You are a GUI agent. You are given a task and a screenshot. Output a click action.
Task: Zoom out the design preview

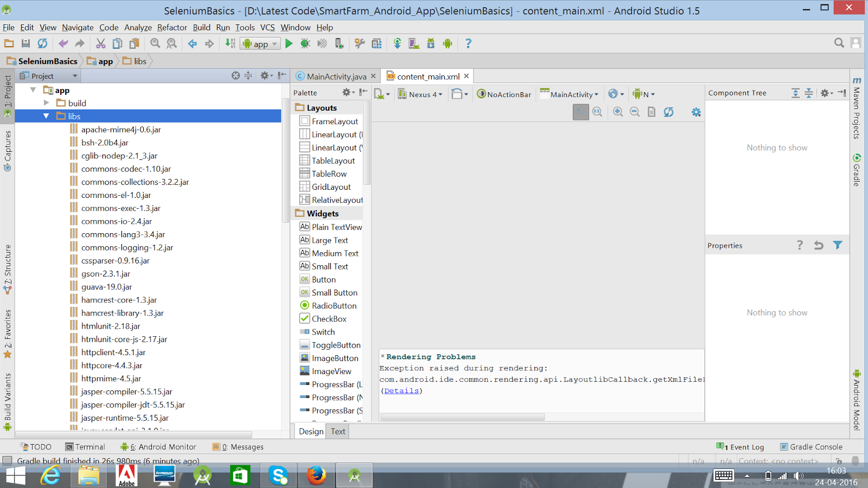(x=635, y=112)
